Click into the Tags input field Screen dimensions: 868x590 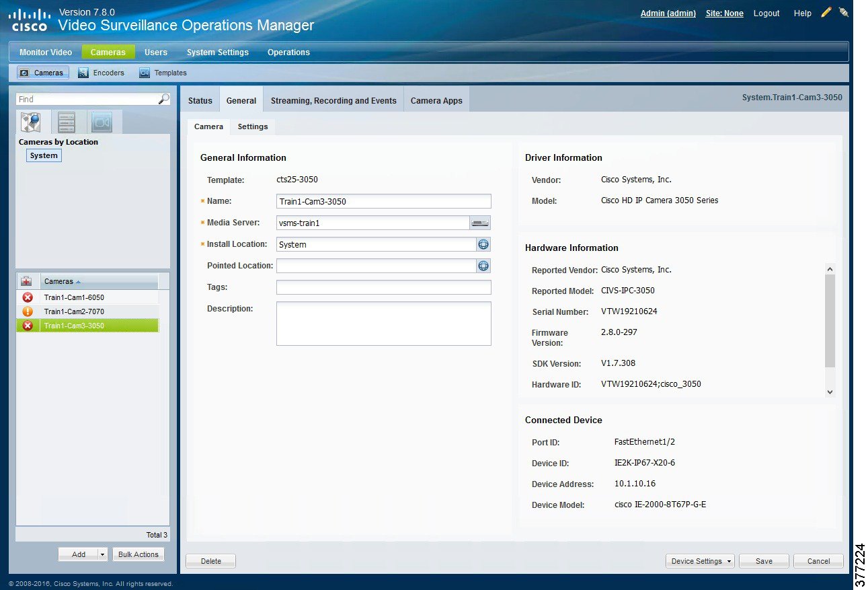point(383,287)
